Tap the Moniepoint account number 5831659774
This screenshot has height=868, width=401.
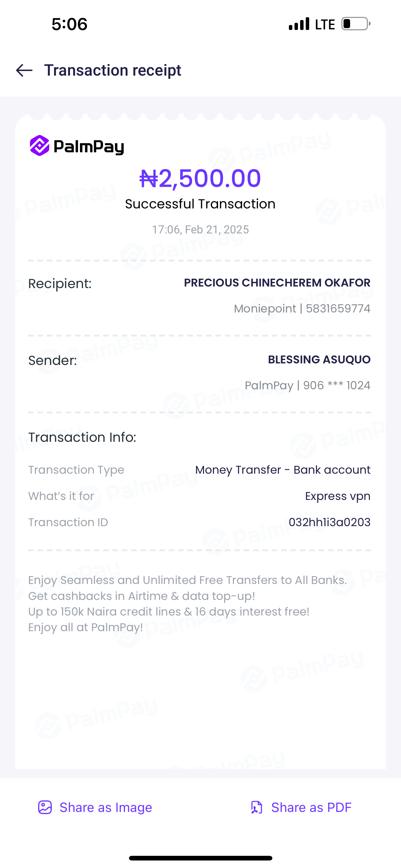point(338,309)
